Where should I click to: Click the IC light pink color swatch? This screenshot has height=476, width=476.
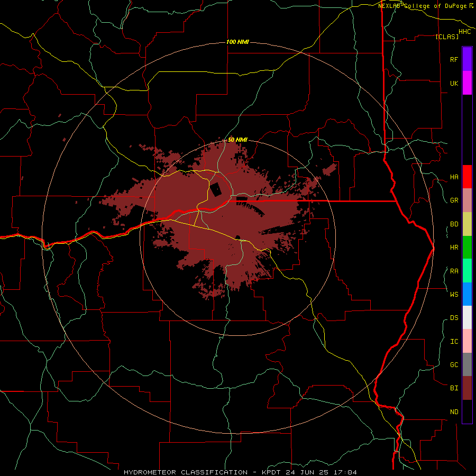point(467,341)
